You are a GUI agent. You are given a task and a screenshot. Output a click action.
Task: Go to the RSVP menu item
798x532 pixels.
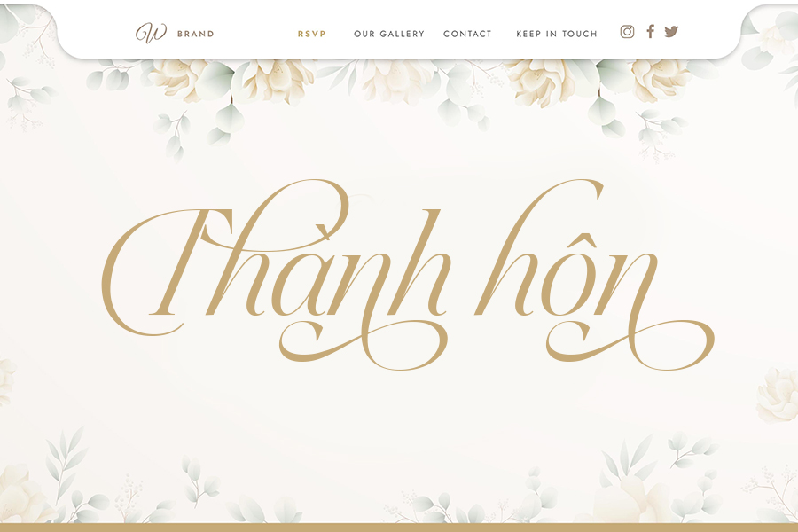pos(311,34)
